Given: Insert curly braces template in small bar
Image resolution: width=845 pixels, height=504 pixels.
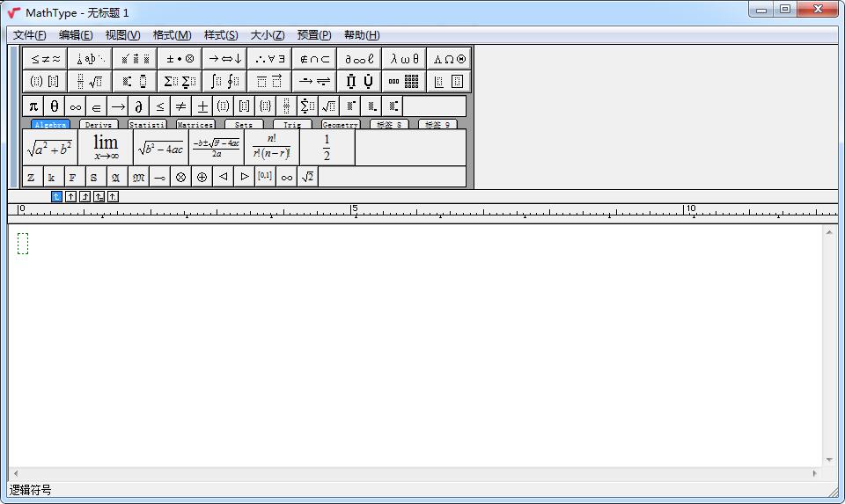Looking at the screenshot, I should [265, 106].
